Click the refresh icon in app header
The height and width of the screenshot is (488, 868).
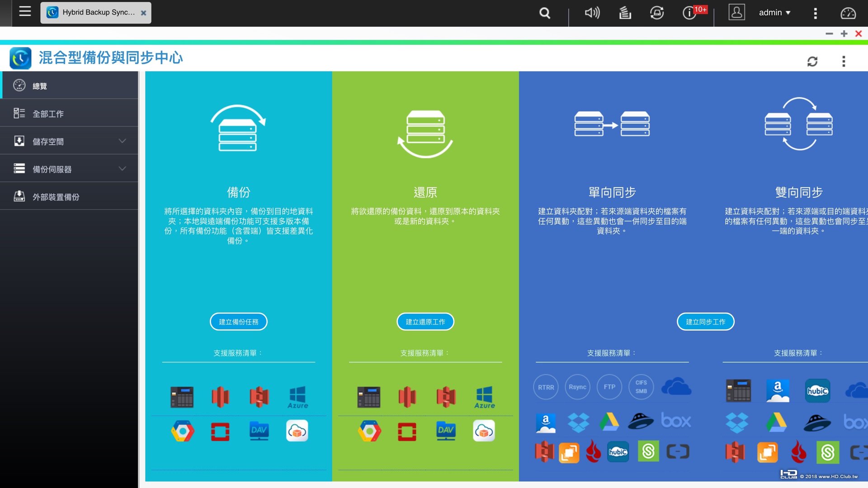click(x=812, y=61)
